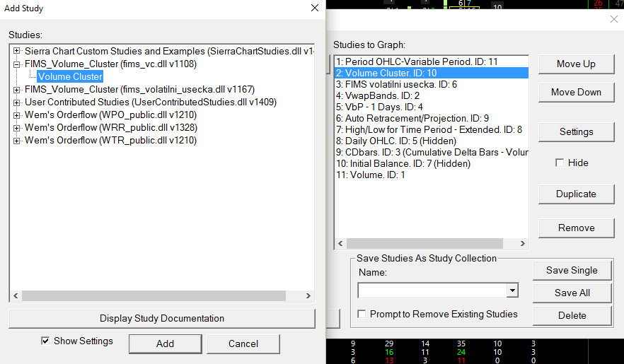
Task: Select User Contributed Studies tree entry
Action: (x=151, y=102)
